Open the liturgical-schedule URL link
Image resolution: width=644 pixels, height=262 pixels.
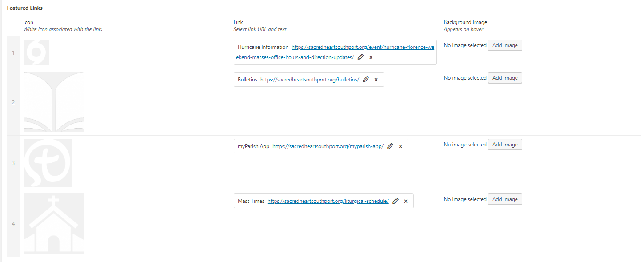coord(328,201)
